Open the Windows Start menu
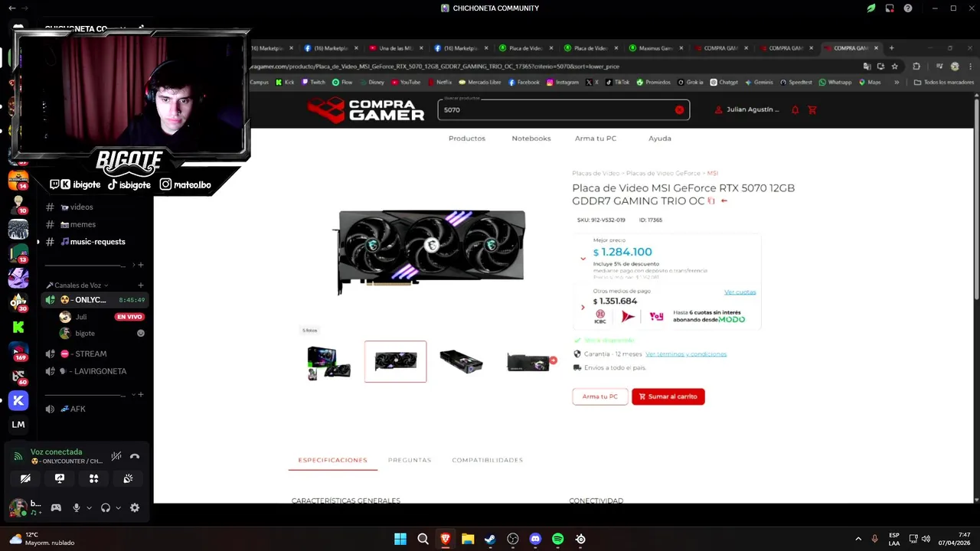The width and height of the screenshot is (980, 551). 400,539
